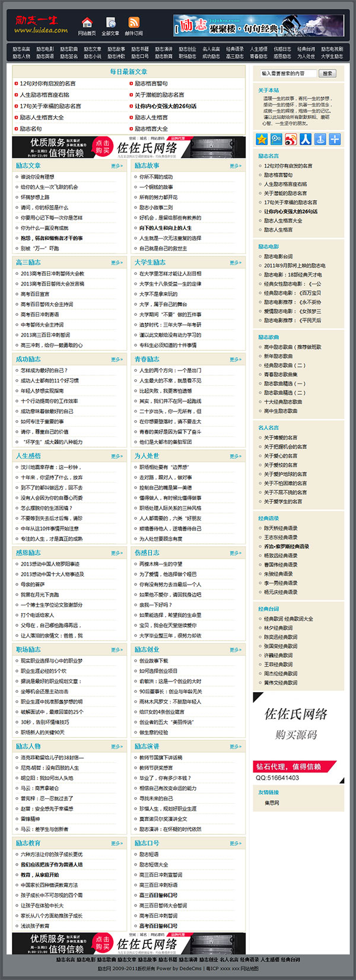Share via Tencent Weibo icon
The image size is (356, 980).
click(276, 139)
